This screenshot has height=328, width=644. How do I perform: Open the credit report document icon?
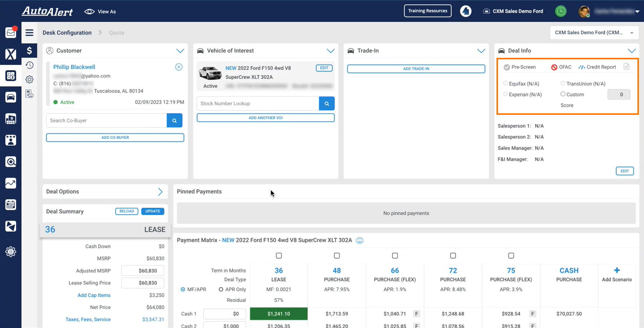click(x=627, y=67)
